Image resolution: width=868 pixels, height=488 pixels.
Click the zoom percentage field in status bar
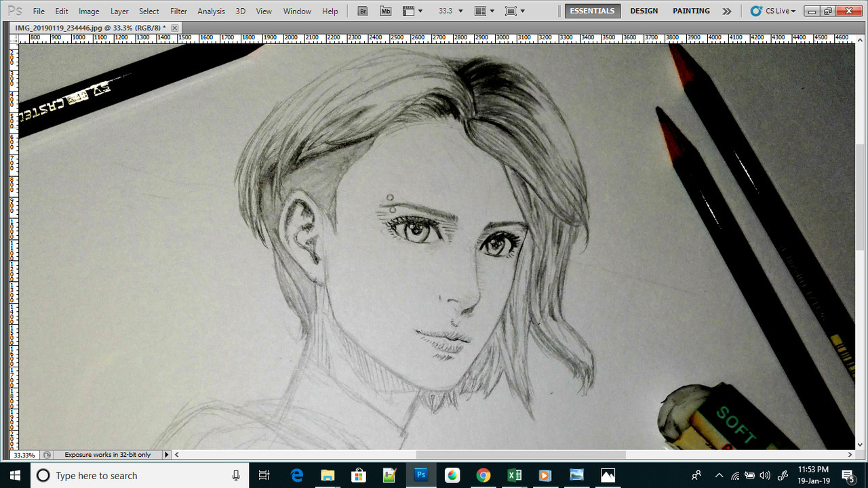24,455
